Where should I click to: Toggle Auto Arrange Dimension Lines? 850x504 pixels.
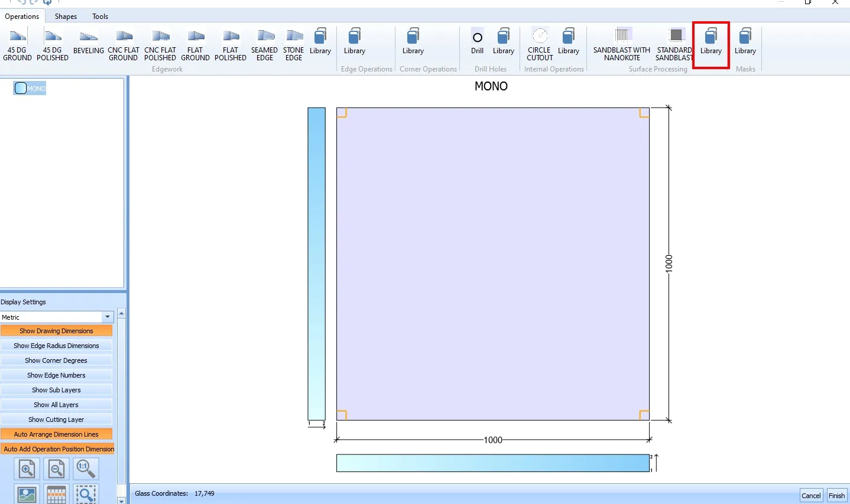[56, 434]
